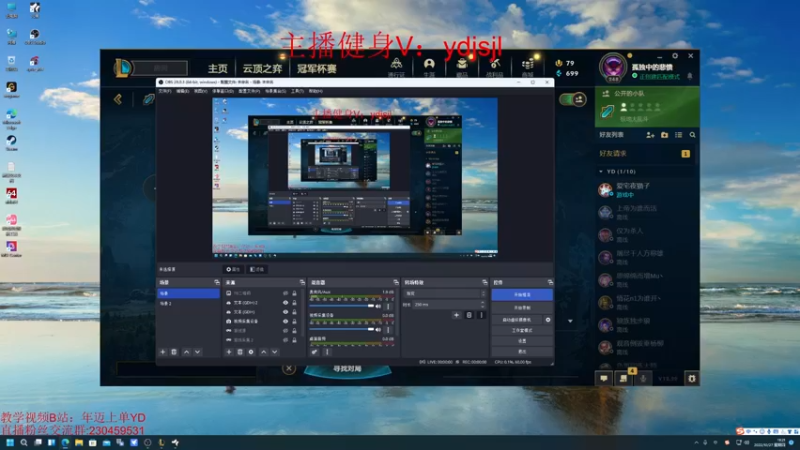Open the mixer footer three-dot menu

[x=327, y=352]
